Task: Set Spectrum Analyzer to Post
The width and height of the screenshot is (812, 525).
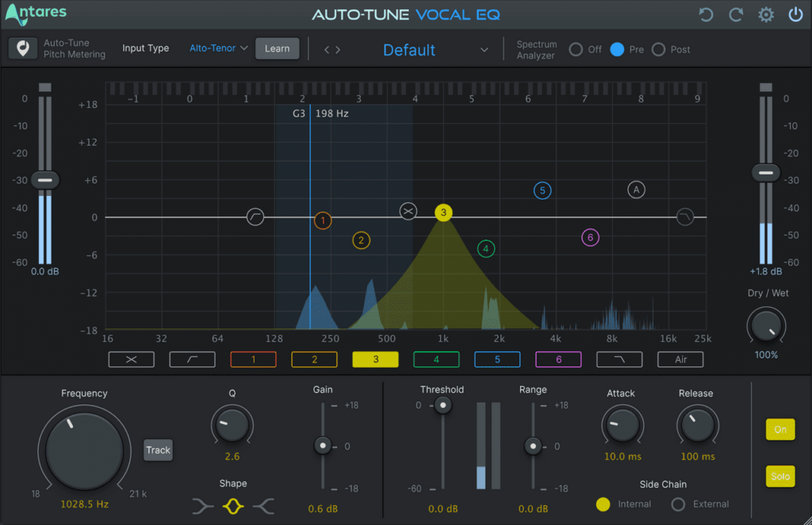Action: [x=658, y=50]
